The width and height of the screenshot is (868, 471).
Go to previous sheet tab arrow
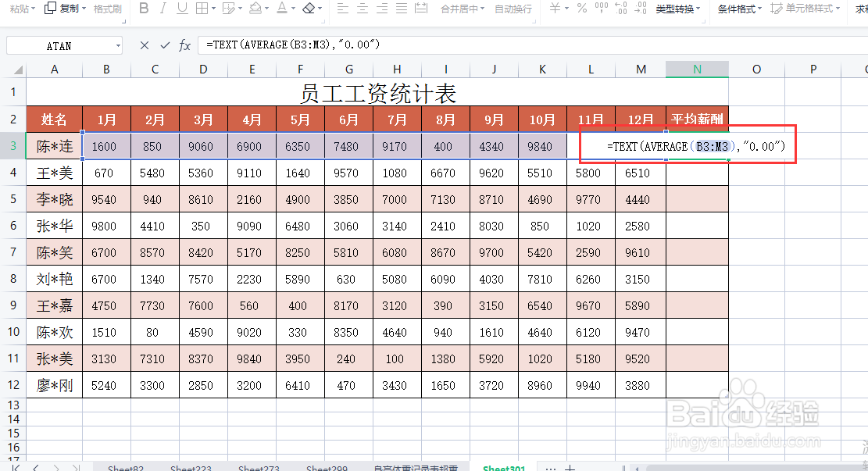click(36, 468)
